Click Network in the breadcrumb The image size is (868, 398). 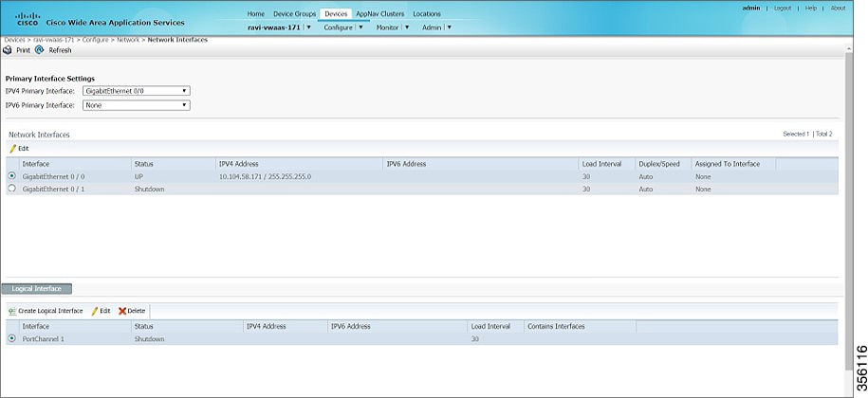(128, 40)
